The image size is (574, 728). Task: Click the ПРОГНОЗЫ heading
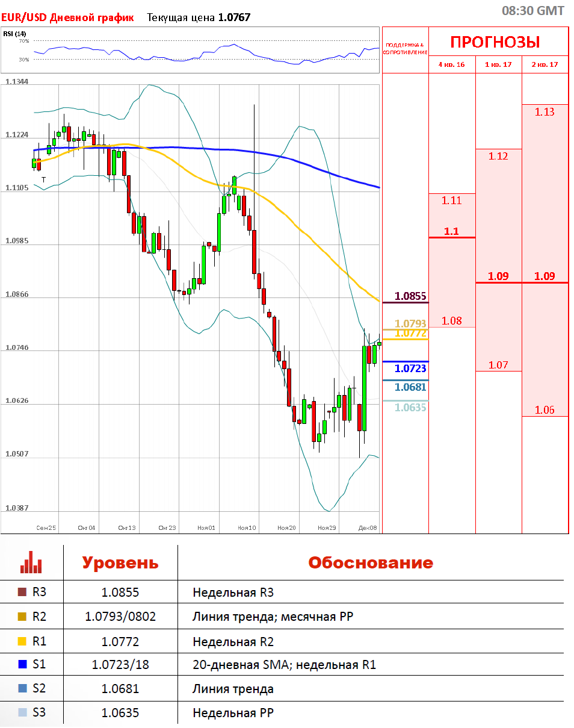(x=495, y=42)
